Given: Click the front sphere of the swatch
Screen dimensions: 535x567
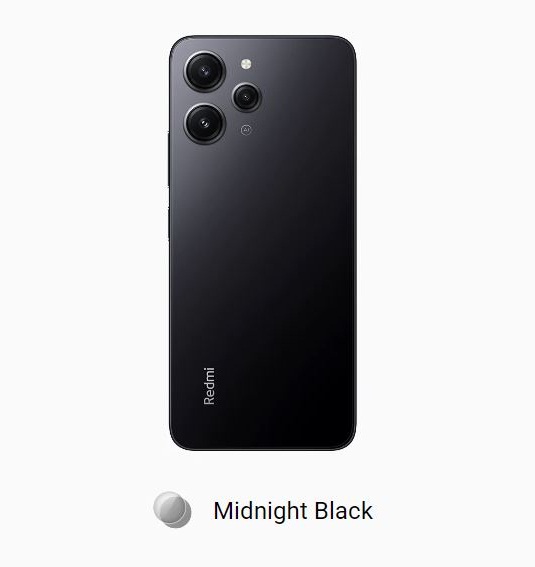Looking at the screenshot, I should coord(168,506).
